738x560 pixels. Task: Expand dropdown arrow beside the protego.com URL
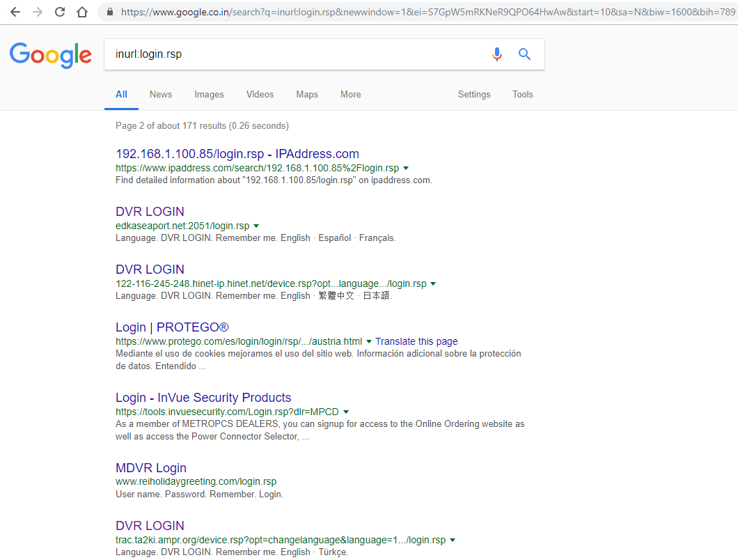[369, 341]
